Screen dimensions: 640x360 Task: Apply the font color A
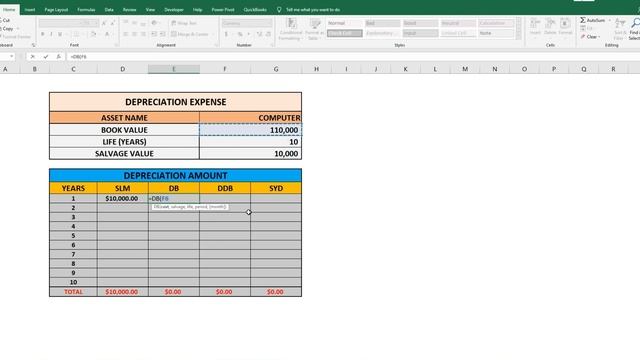coord(107,34)
